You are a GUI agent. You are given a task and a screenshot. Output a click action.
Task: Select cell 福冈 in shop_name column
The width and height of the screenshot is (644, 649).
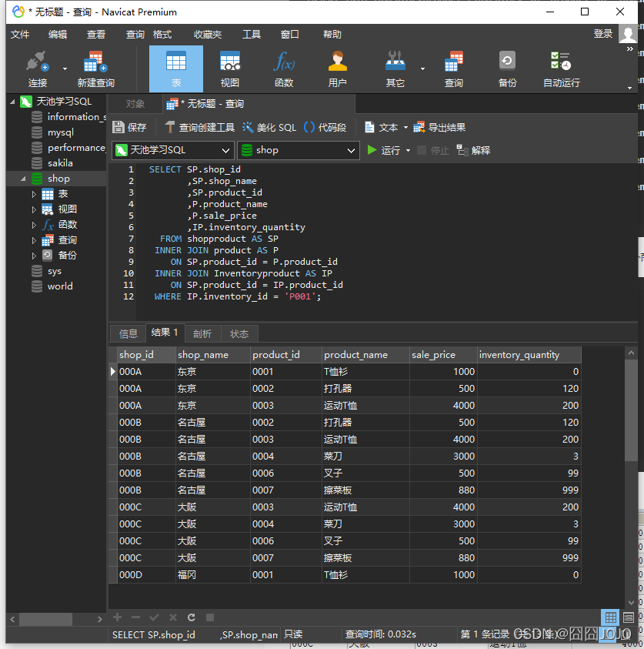tap(213, 575)
